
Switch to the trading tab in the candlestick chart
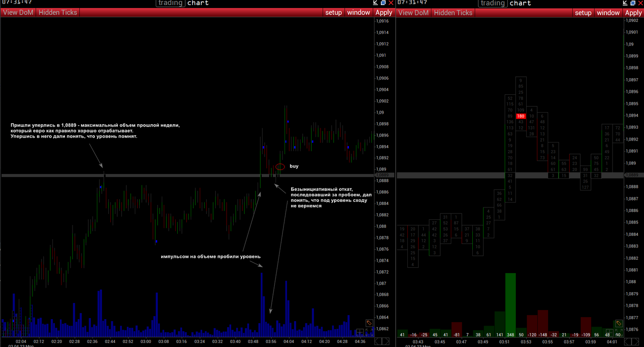[170, 3]
